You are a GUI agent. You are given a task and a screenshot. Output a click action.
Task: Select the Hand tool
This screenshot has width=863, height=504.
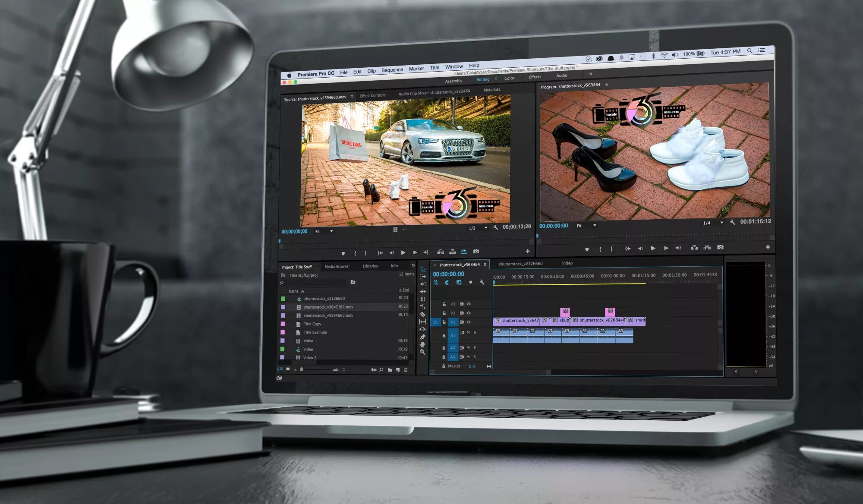[x=423, y=344]
